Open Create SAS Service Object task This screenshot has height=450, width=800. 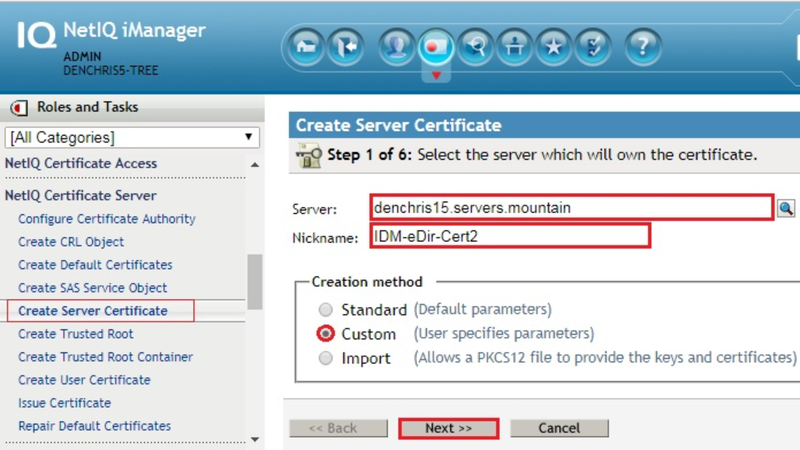pos(92,288)
